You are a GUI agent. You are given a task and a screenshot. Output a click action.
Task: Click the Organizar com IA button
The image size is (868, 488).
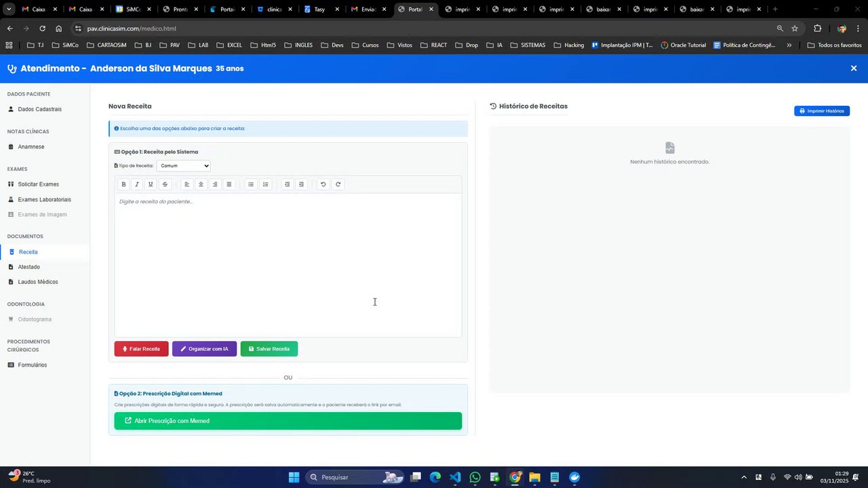[x=204, y=349]
